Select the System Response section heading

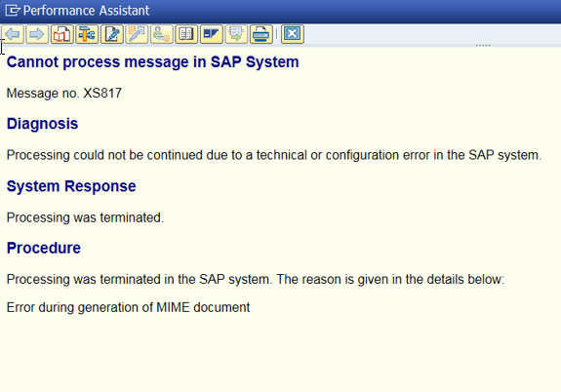point(71,186)
